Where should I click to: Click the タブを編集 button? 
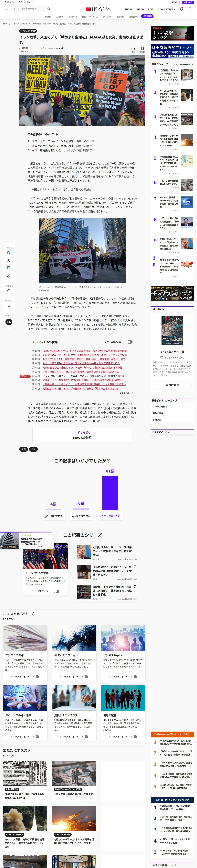[x=147, y=16]
